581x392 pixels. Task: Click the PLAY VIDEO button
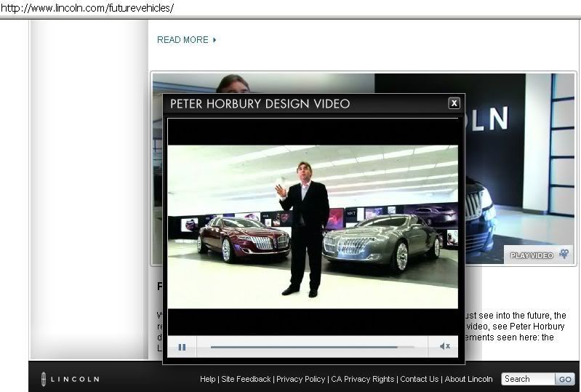pos(540,255)
